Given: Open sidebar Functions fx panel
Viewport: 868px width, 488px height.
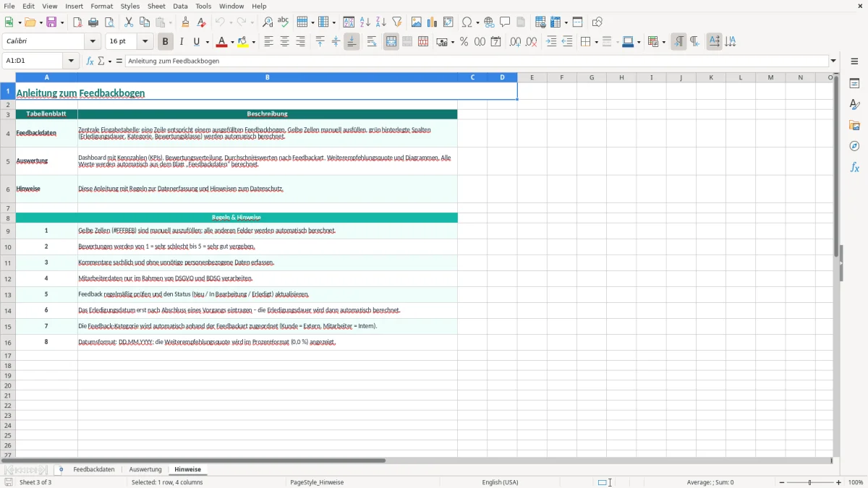Looking at the screenshot, I should (854, 167).
